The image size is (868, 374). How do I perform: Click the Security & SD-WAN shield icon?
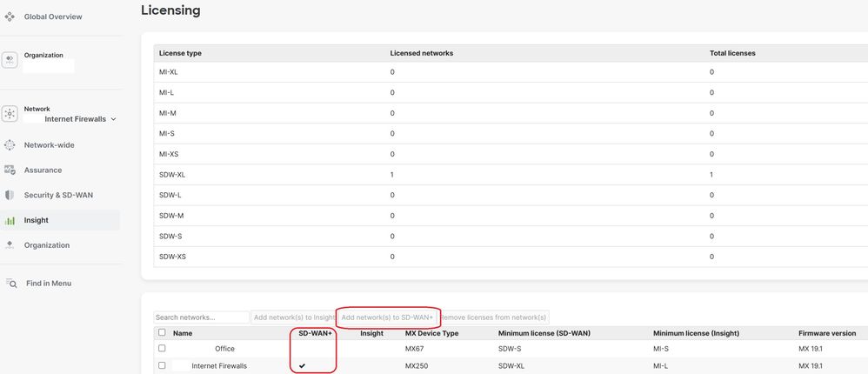pos(10,196)
